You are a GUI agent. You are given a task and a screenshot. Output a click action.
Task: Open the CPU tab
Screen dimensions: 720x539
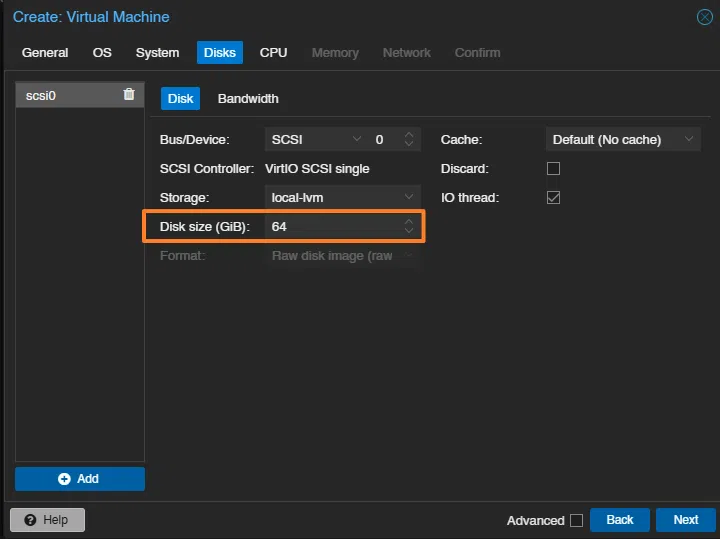click(273, 53)
